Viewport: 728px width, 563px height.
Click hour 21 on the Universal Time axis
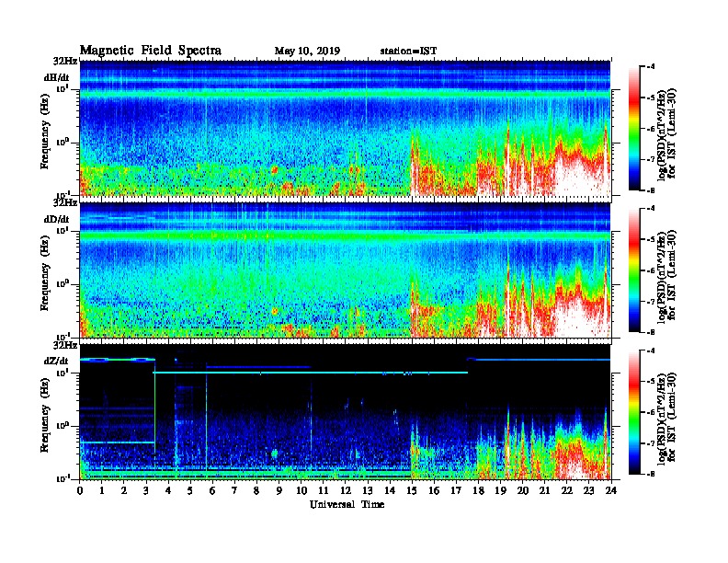click(x=544, y=490)
